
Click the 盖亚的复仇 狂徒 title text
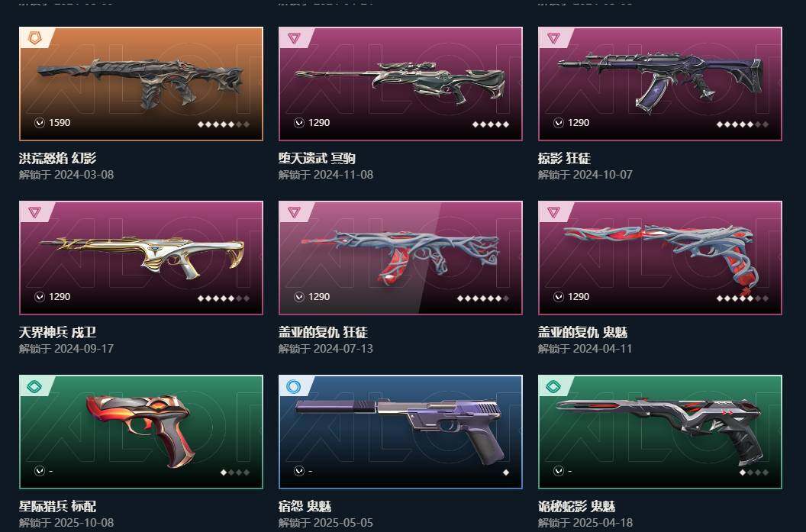pos(323,332)
